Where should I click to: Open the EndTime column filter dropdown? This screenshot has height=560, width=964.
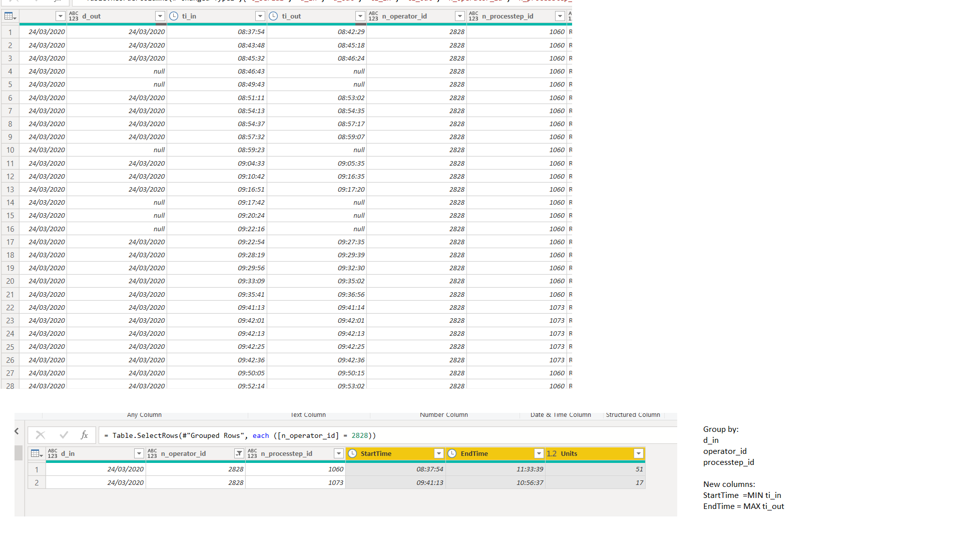click(x=539, y=454)
